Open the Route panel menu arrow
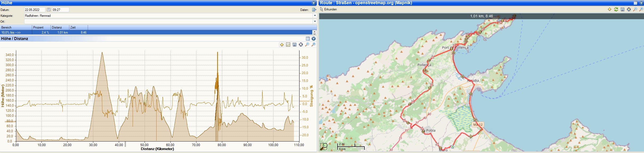644x153 pixels. pos(641,3)
